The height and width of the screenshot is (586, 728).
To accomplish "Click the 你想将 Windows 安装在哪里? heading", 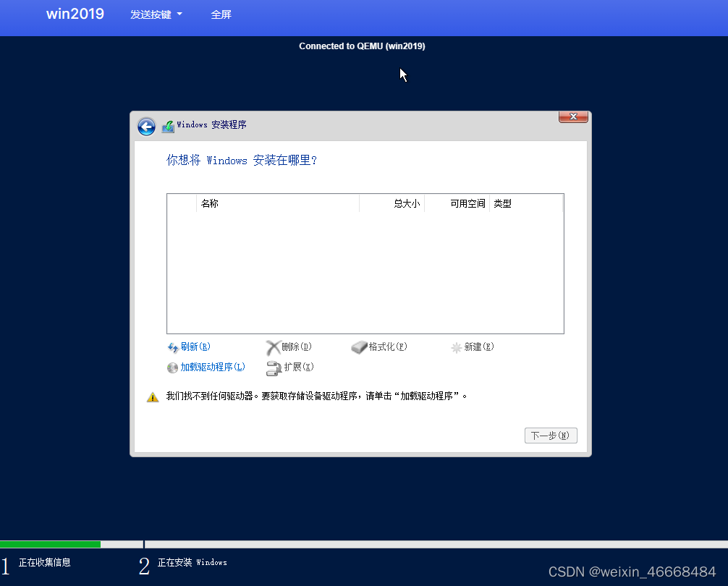I will click(x=242, y=161).
